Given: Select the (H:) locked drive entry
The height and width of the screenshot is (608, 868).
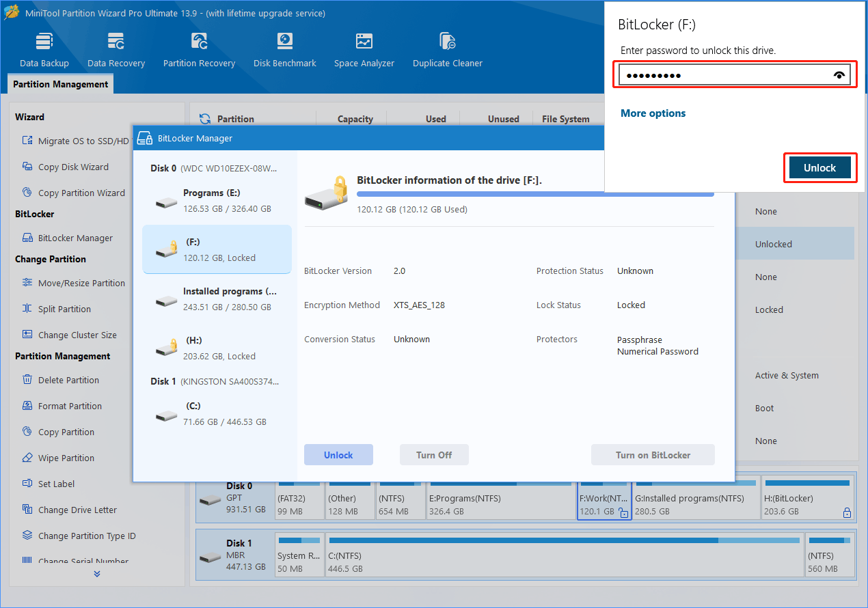Looking at the screenshot, I should coord(217,348).
